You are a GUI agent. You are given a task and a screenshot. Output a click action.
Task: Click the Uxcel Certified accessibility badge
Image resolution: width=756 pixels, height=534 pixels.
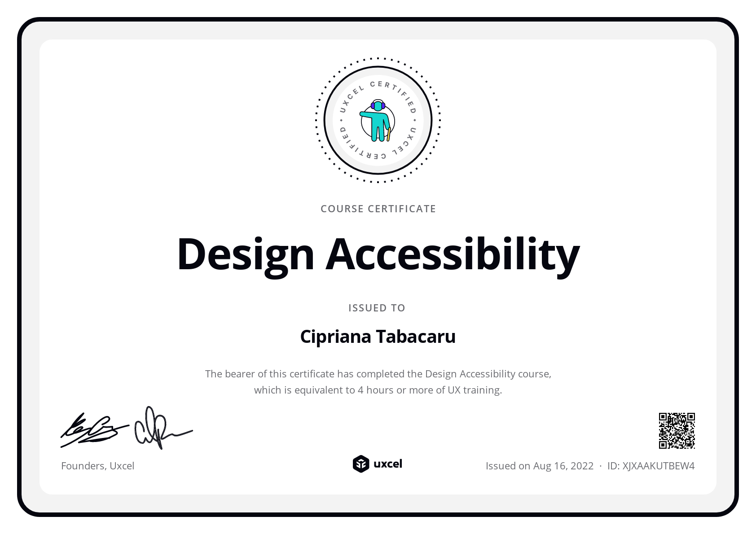tap(378, 120)
